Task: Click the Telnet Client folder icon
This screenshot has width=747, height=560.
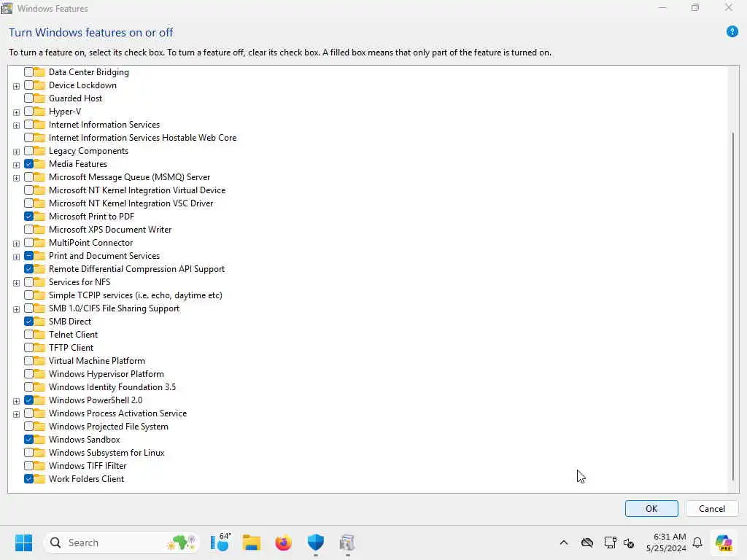Action: 39,334
